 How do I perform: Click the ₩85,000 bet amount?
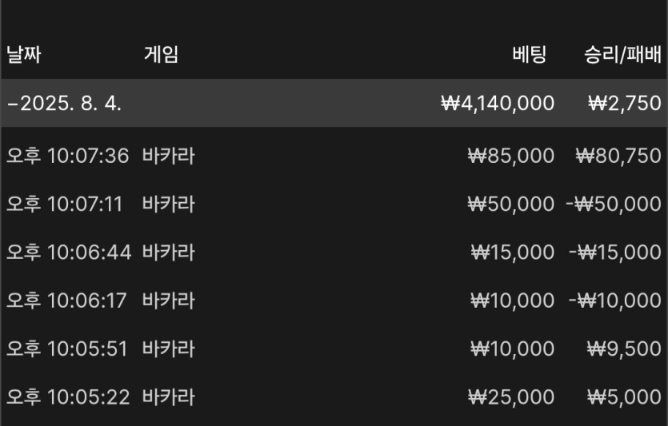(x=511, y=156)
